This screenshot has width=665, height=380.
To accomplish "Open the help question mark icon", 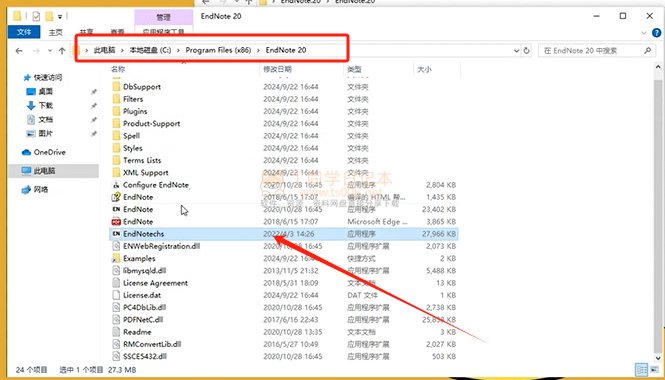I will point(656,33).
